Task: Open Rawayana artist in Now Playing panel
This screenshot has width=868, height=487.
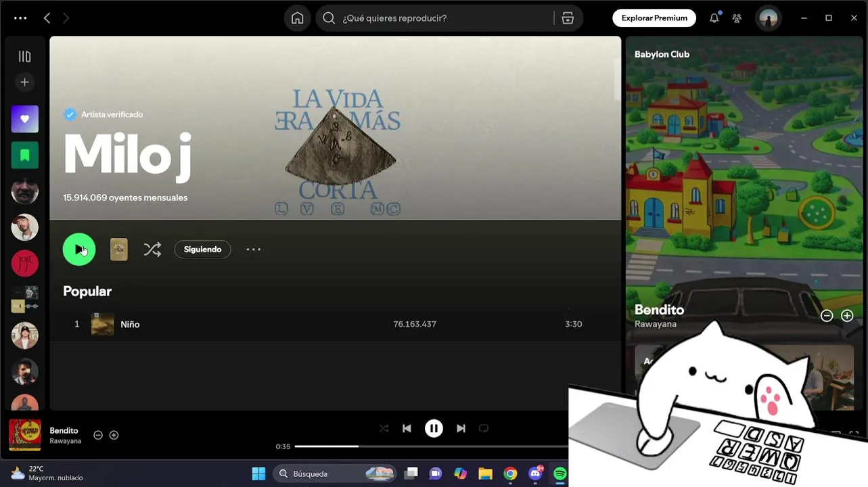Action: (x=655, y=324)
